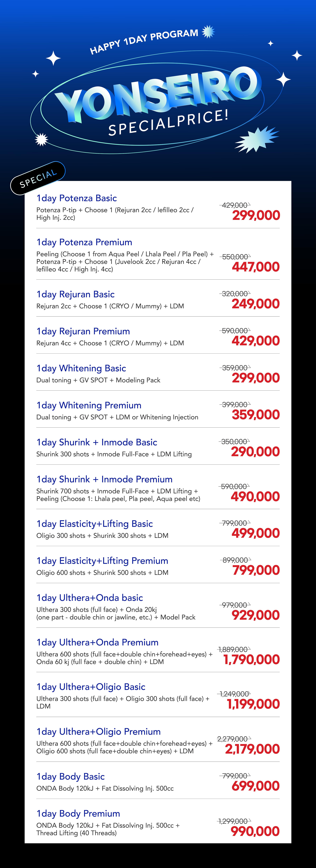The width and height of the screenshot is (316, 868).
Task: Click the 990,000 Body Premium price
Action: 255,832
